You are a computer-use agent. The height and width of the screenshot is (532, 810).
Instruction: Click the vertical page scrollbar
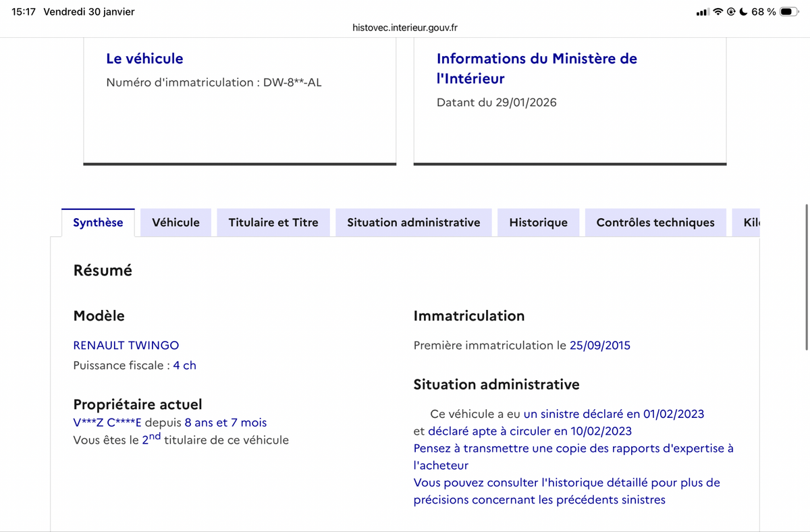(806, 277)
